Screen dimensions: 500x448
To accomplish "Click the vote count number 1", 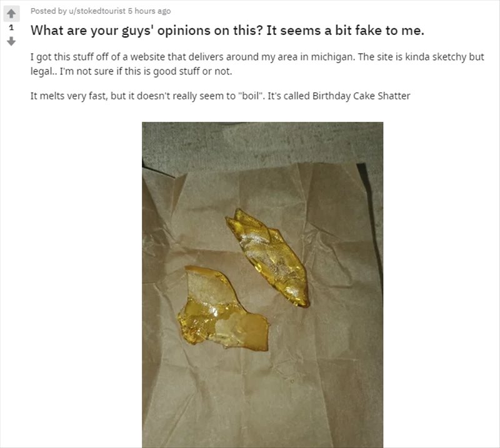I will point(11,27).
